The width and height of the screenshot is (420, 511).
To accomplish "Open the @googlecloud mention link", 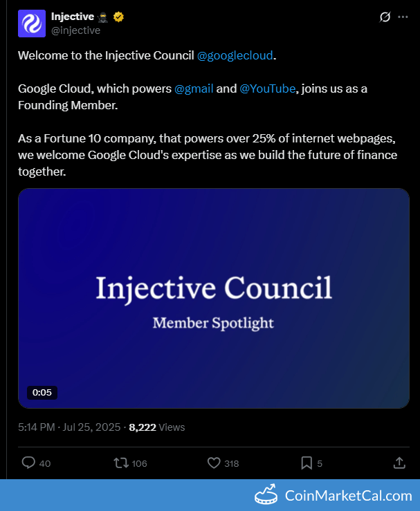I will pyautogui.click(x=235, y=55).
